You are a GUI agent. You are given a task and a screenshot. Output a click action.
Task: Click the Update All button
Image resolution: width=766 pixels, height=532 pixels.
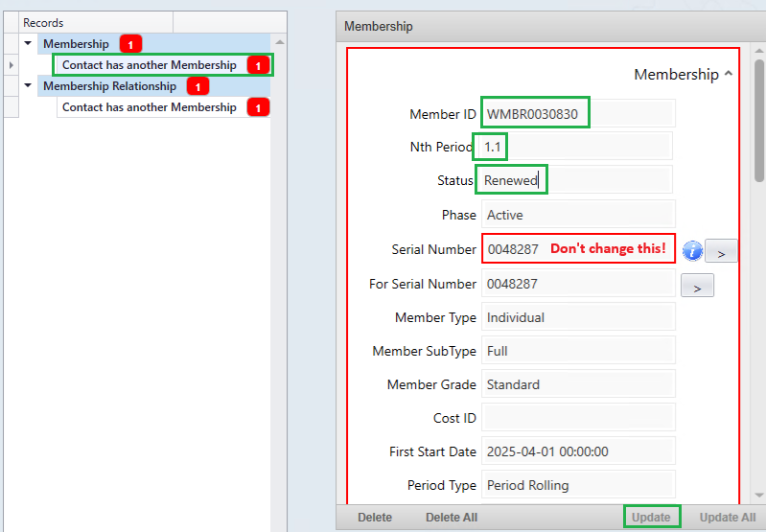pos(728,517)
